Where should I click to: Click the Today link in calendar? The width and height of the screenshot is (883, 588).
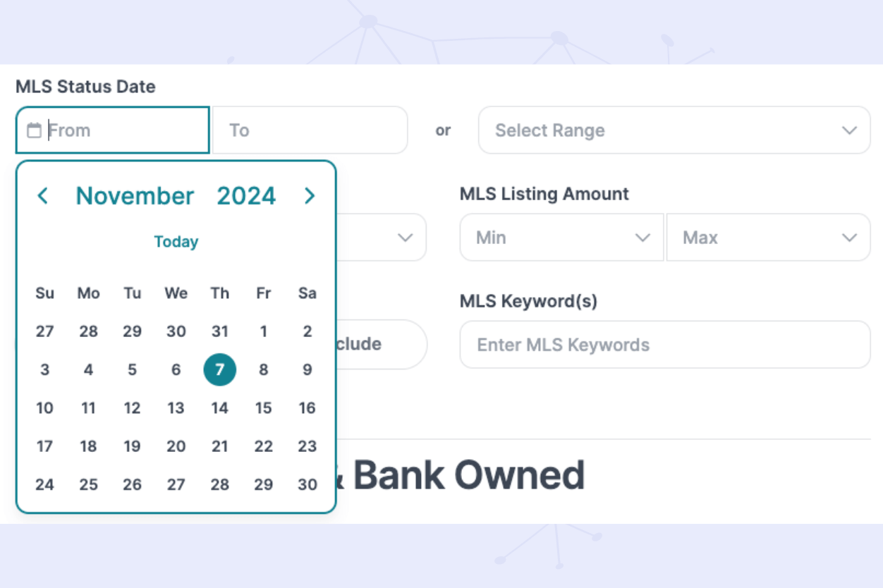176,242
